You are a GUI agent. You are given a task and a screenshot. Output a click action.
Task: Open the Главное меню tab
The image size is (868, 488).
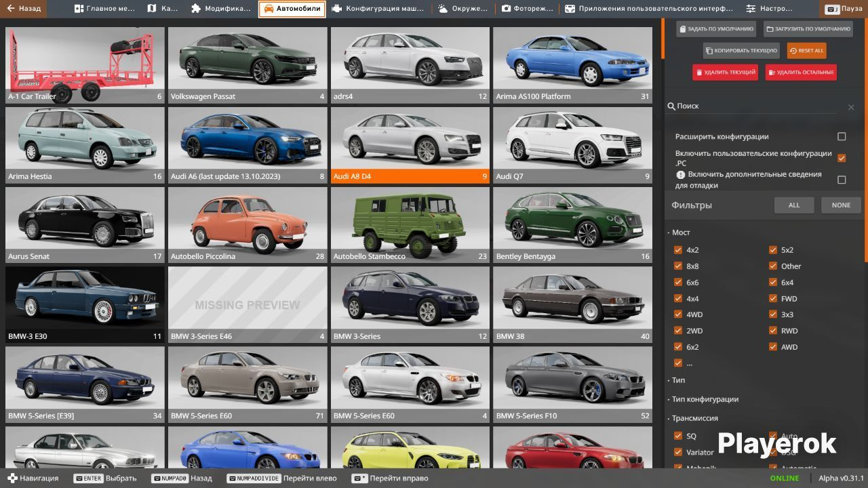click(x=105, y=9)
